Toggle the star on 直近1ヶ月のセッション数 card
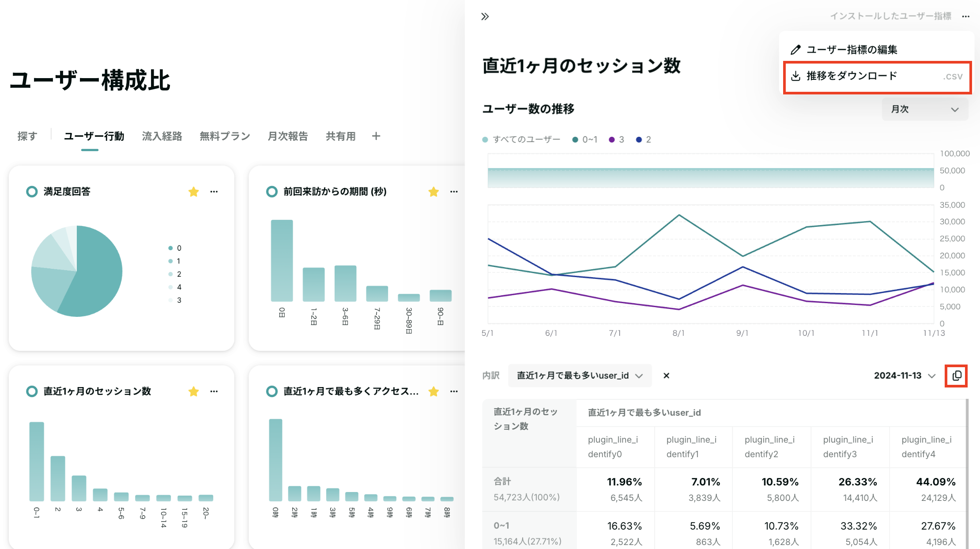This screenshot has height=549, width=980. click(x=193, y=391)
